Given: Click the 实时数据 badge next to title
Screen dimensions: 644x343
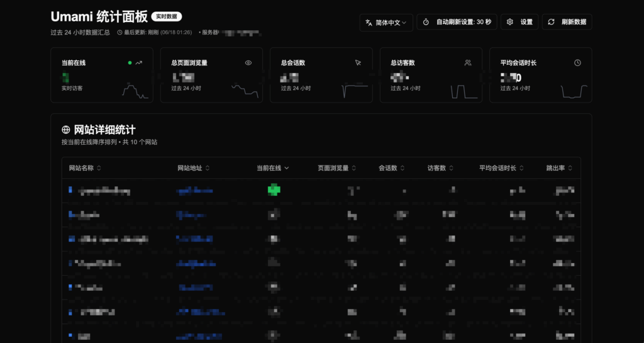Looking at the screenshot, I should pos(167,16).
